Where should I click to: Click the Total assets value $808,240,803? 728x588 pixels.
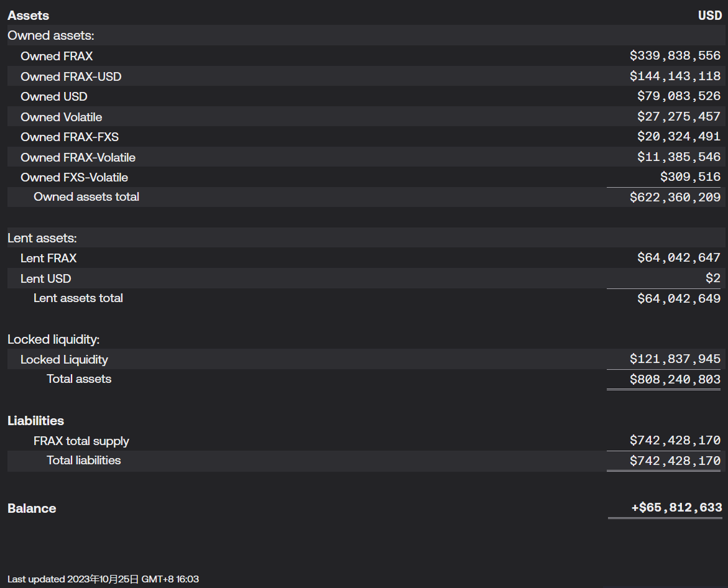675,380
